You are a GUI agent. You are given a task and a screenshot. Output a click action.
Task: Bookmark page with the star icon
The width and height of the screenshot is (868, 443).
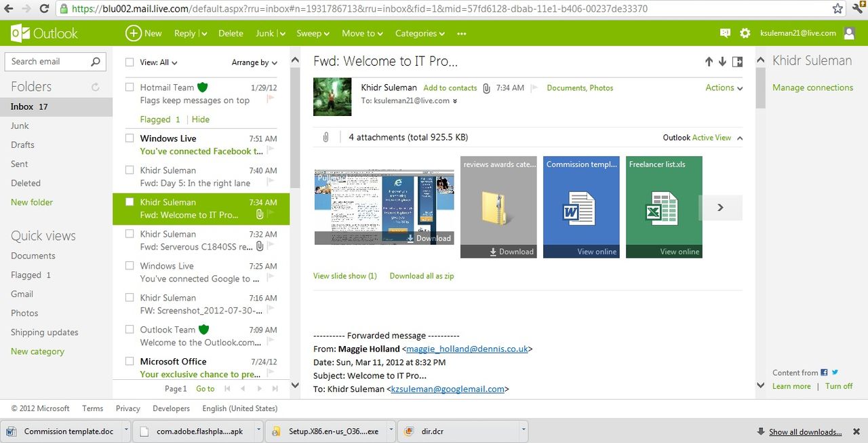pyautogui.click(x=838, y=9)
